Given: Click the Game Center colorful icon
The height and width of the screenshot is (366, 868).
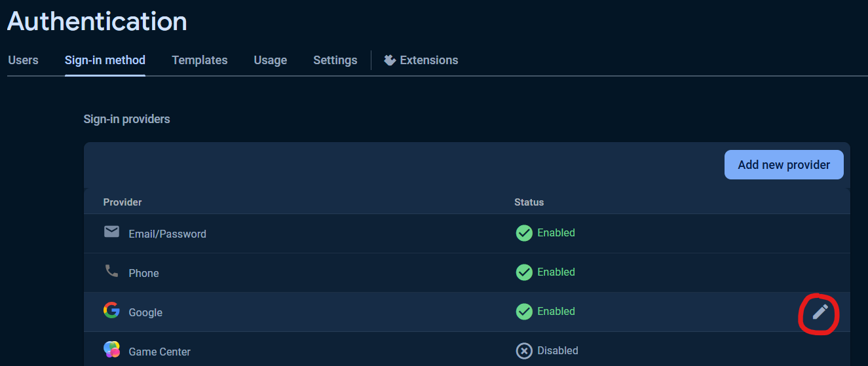Looking at the screenshot, I should click(x=111, y=350).
